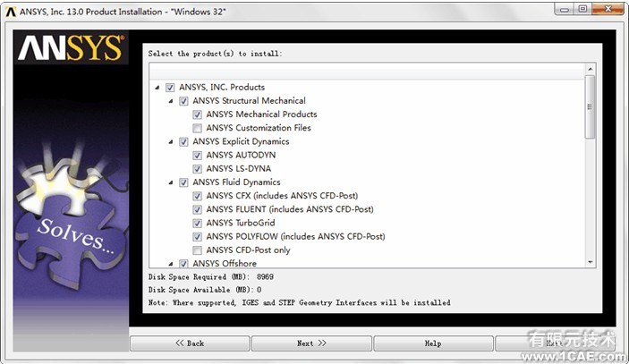Select ANSYS CFX (includes ANSYS CFD-Post) label
Image resolution: width=629 pixels, height=364 pixels.
[282, 196]
